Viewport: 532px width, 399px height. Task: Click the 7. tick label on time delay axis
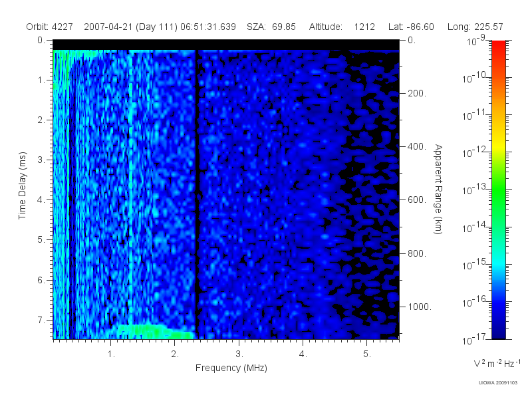tap(41, 320)
